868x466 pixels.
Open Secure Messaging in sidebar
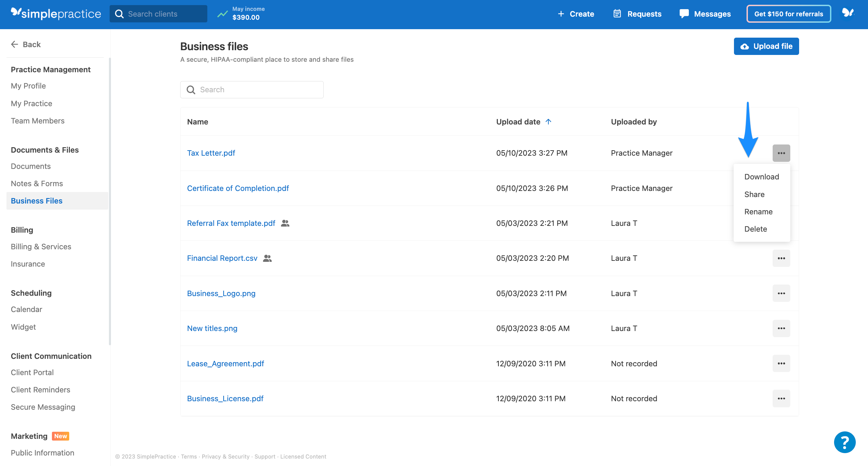click(43, 407)
